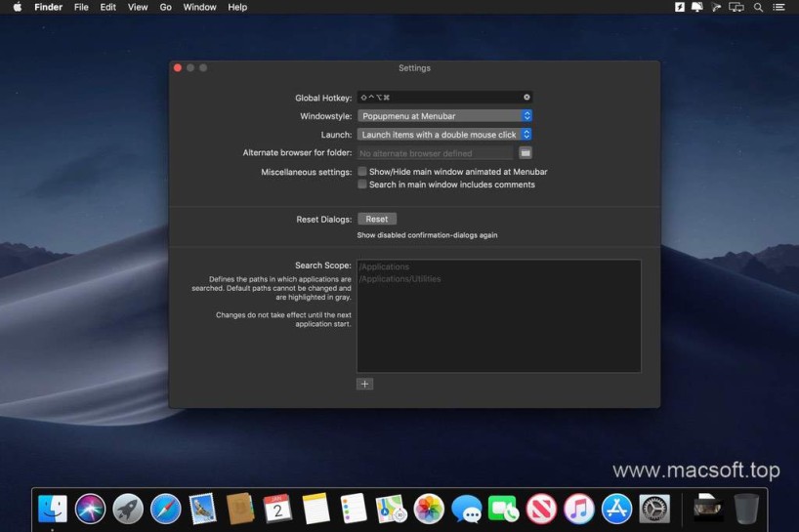This screenshot has width=799, height=532.
Task: Click the folder browse icon for alternate browser
Action: click(526, 153)
